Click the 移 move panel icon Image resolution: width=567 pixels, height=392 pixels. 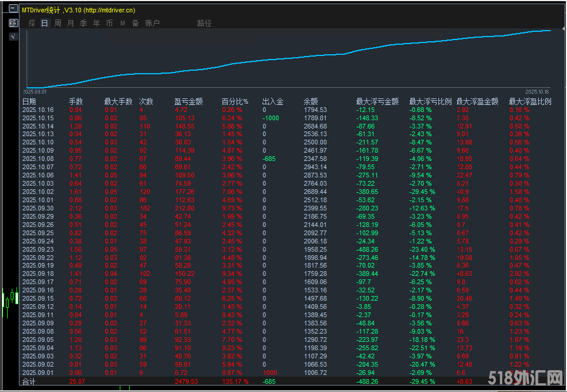click(14, 23)
